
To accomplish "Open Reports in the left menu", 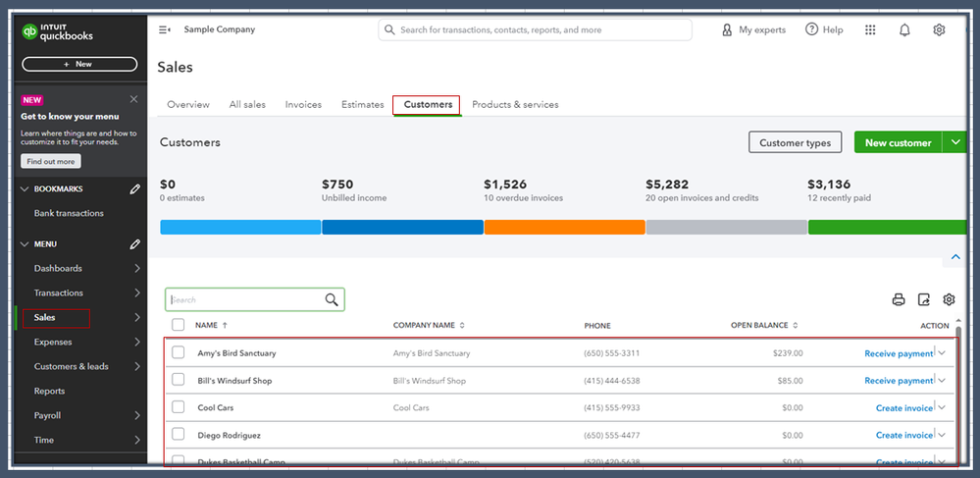I will pyautogui.click(x=49, y=391).
